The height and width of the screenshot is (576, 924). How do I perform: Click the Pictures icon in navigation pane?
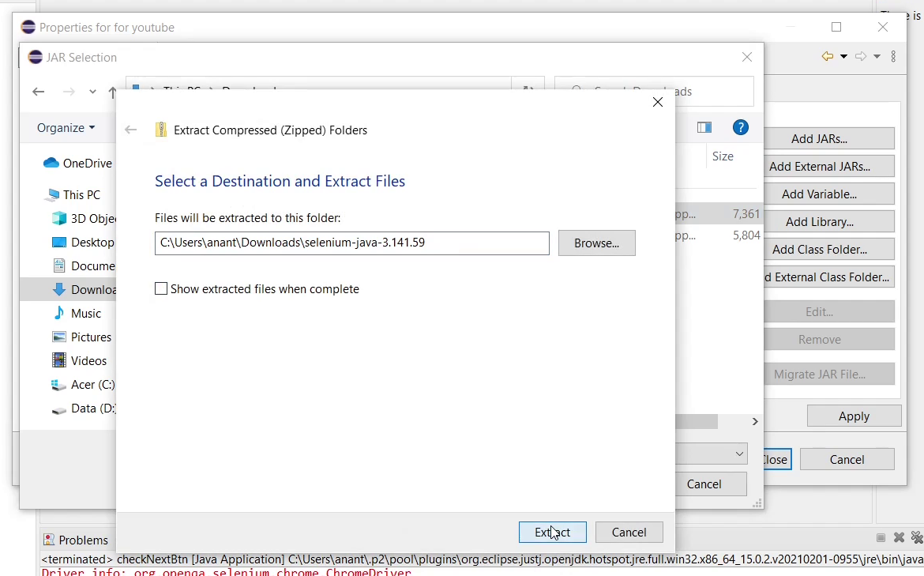tap(59, 337)
